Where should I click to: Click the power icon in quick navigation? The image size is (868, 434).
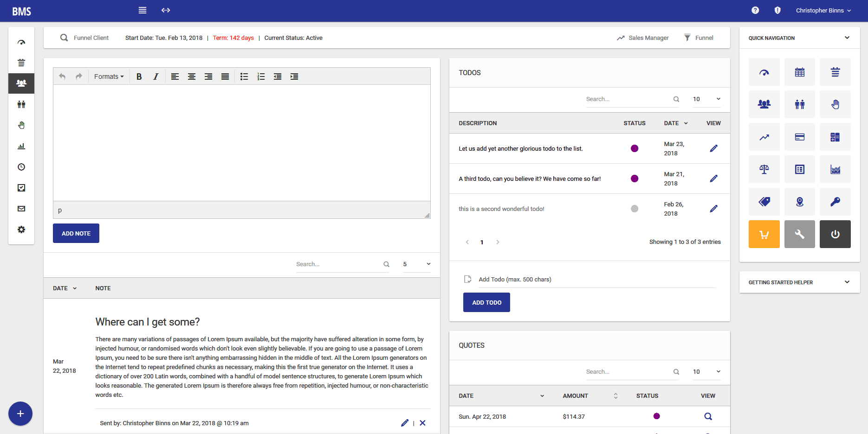pos(835,234)
